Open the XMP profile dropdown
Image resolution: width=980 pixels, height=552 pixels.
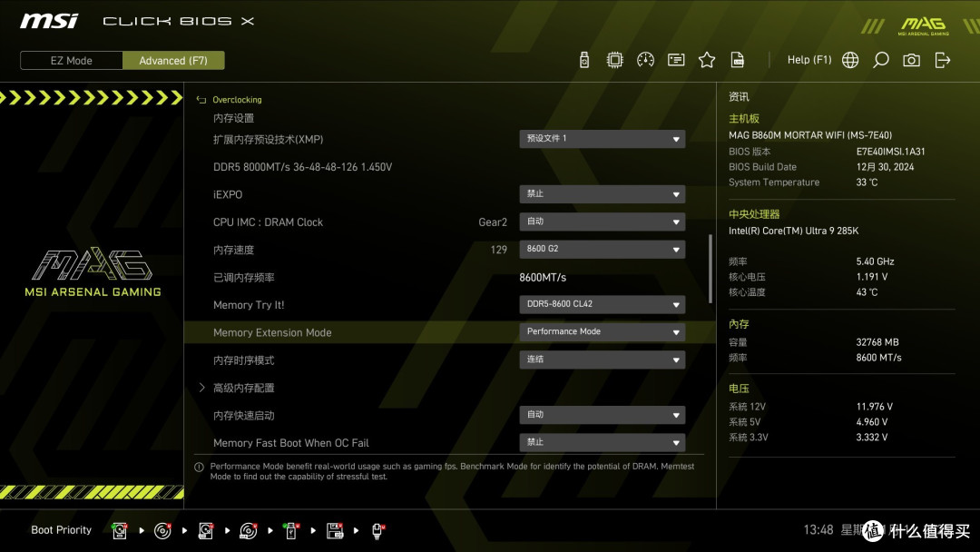[x=602, y=139]
